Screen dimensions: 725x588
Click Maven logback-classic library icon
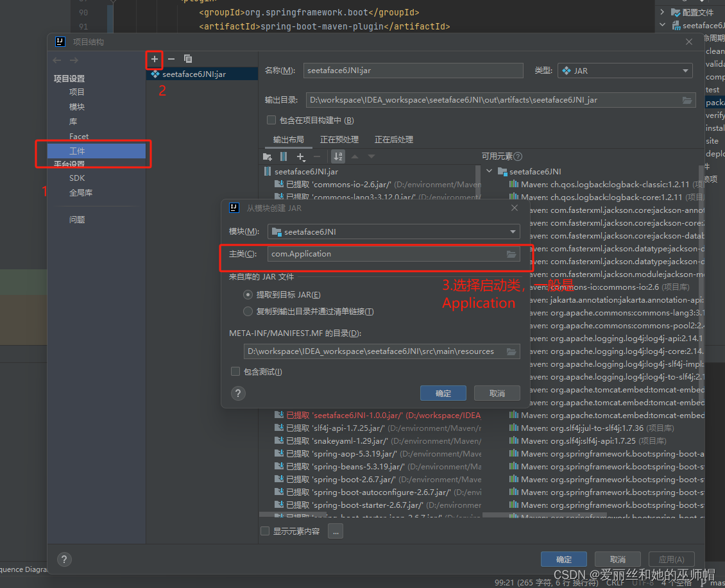coord(514,185)
